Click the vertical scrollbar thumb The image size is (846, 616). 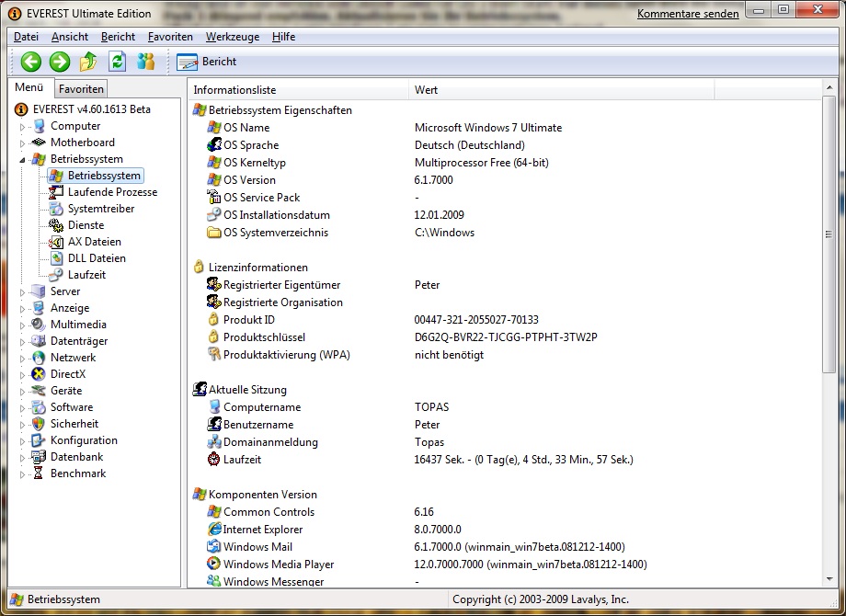(x=829, y=234)
